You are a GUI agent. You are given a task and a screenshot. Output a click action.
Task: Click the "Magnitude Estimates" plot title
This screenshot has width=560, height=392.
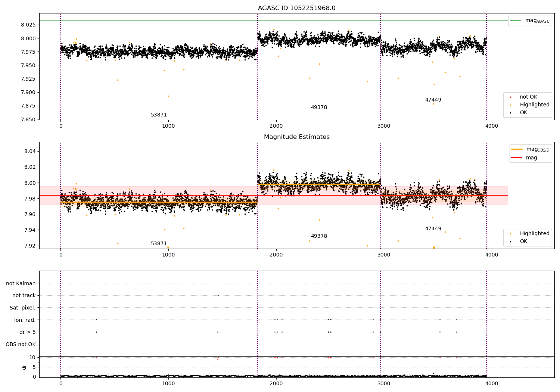coord(296,137)
